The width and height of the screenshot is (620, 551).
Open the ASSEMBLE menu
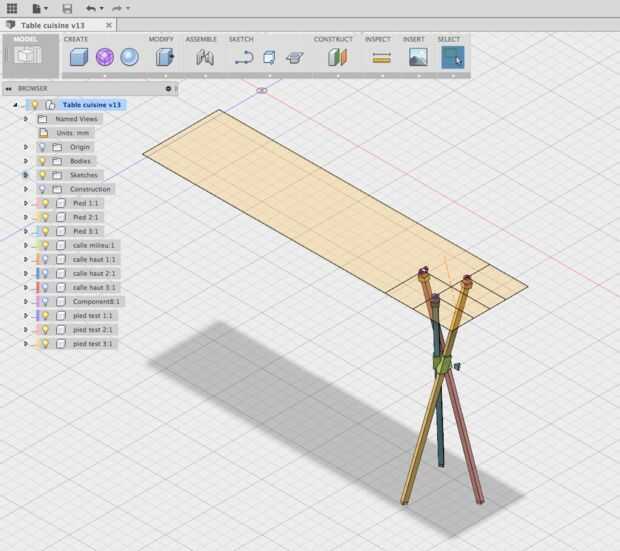pos(201,39)
